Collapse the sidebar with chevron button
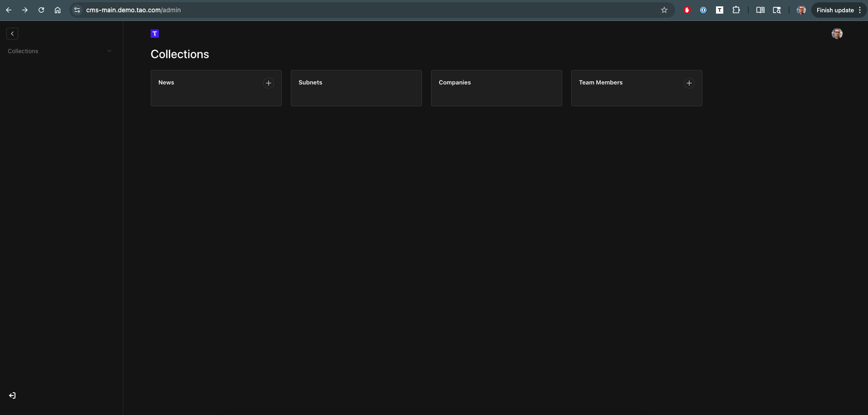This screenshot has width=868, height=415. 12,34
